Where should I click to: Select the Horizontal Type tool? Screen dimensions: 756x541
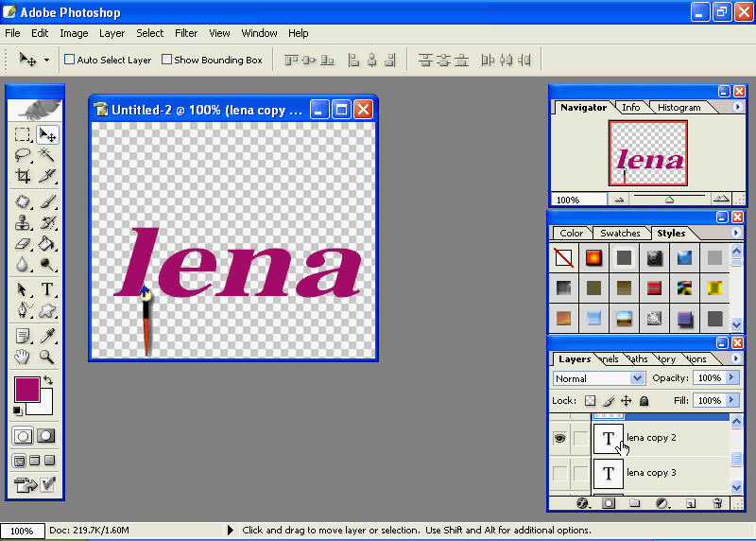click(x=46, y=289)
